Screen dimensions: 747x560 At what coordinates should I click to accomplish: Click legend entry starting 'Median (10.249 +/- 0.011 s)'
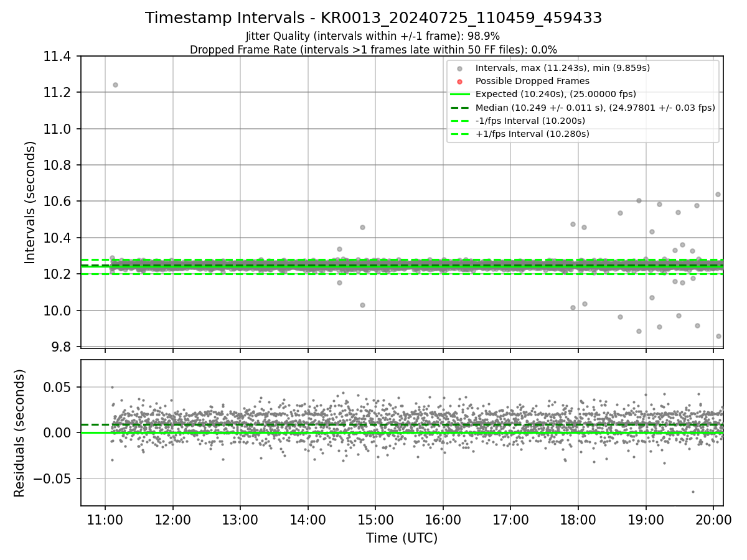(x=595, y=107)
